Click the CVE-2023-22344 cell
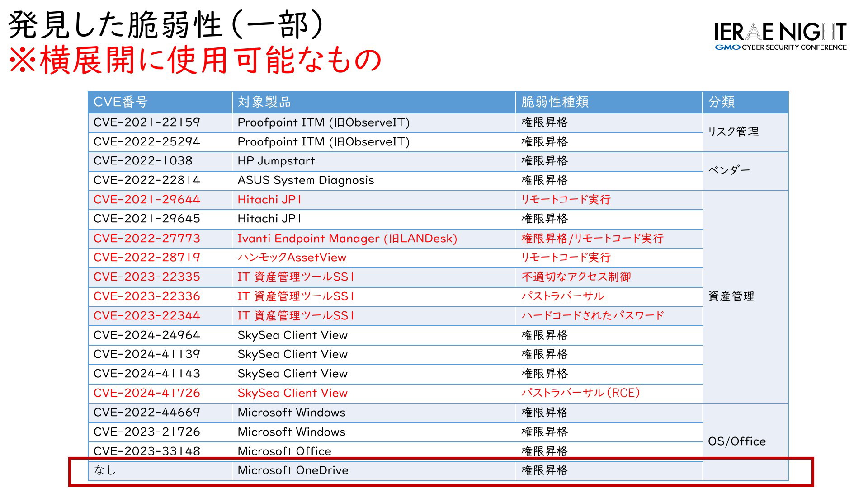This screenshot has height=488, width=868. pos(160,316)
